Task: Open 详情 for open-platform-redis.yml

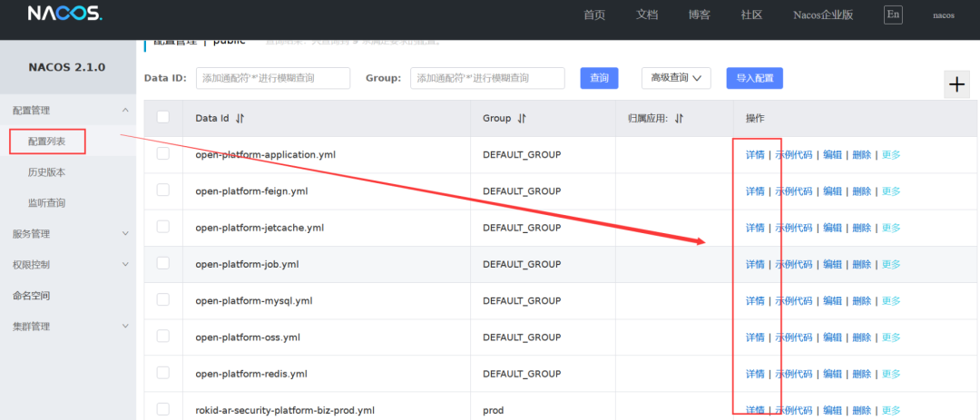Action: tap(755, 374)
